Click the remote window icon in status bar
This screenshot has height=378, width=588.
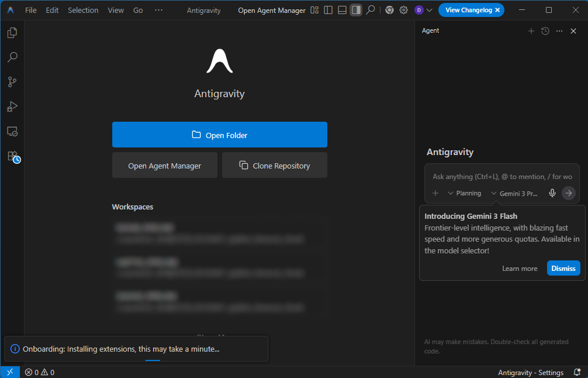tap(10, 372)
